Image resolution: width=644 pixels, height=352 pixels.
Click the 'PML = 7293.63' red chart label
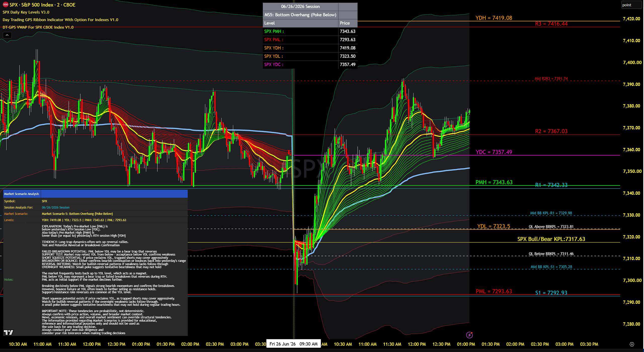click(x=494, y=291)
